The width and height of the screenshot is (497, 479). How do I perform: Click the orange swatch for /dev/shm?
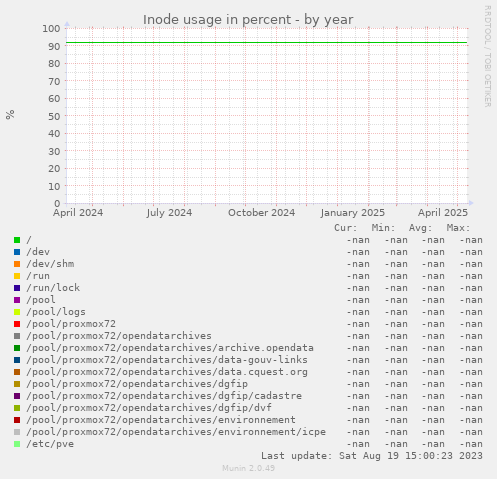17,264
